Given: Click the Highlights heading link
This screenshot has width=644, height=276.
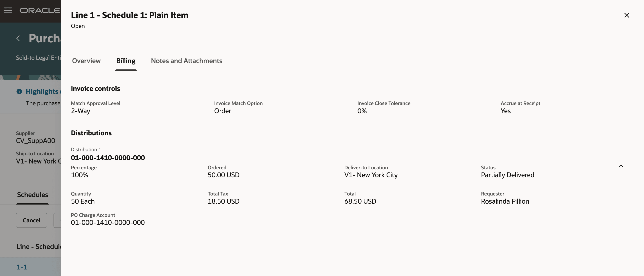Looking at the screenshot, I should [x=42, y=91].
